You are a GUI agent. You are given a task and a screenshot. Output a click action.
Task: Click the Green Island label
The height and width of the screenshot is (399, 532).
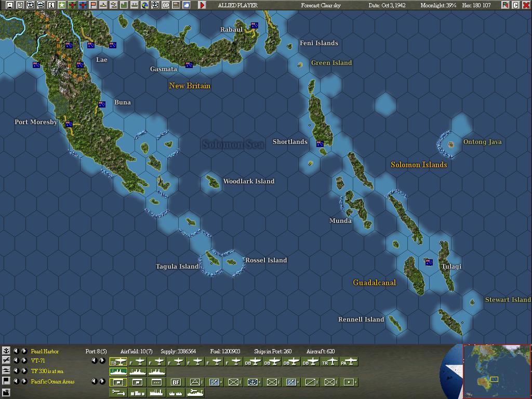coord(331,63)
